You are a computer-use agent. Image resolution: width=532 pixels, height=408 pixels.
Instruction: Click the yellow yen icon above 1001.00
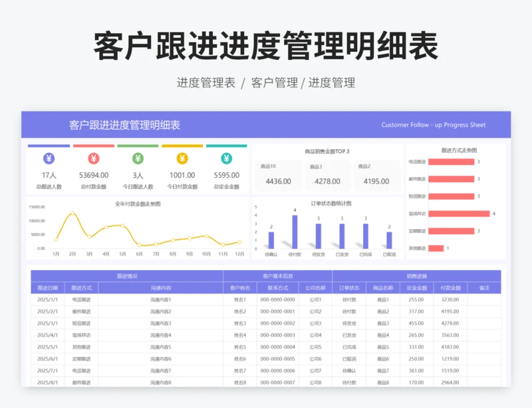(x=182, y=158)
